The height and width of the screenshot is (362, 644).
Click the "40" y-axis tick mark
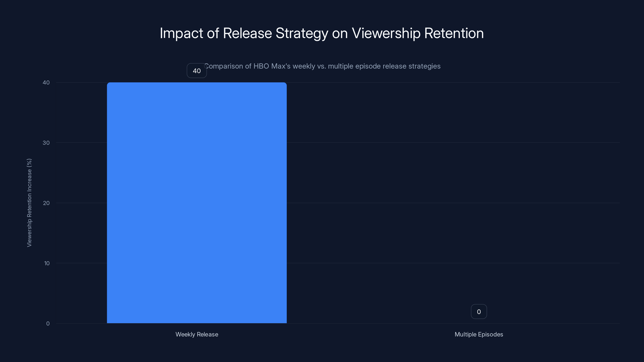coord(47,82)
